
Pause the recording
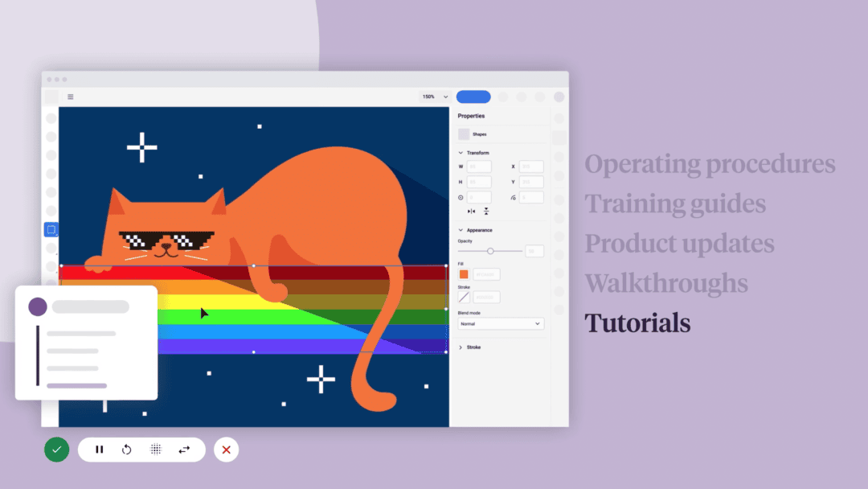click(x=99, y=450)
